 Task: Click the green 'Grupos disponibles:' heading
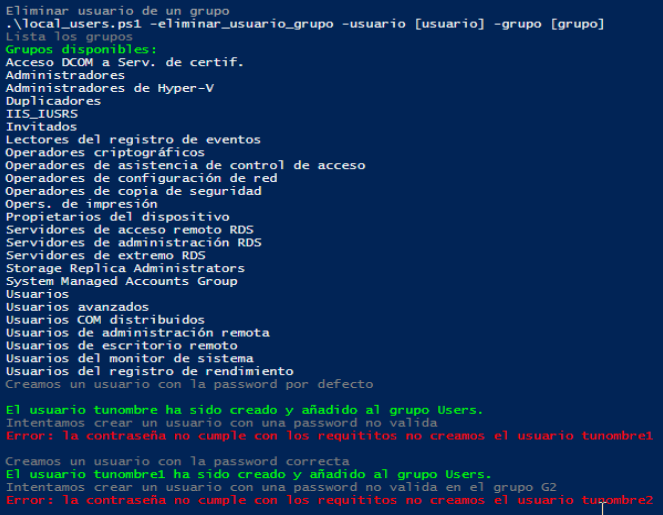tap(80, 49)
